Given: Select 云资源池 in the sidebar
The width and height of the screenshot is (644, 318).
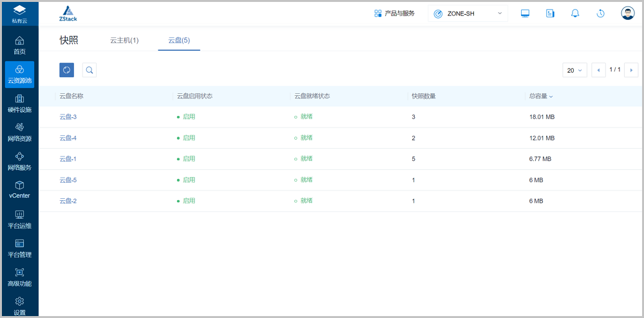Looking at the screenshot, I should pyautogui.click(x=19, y=74).
